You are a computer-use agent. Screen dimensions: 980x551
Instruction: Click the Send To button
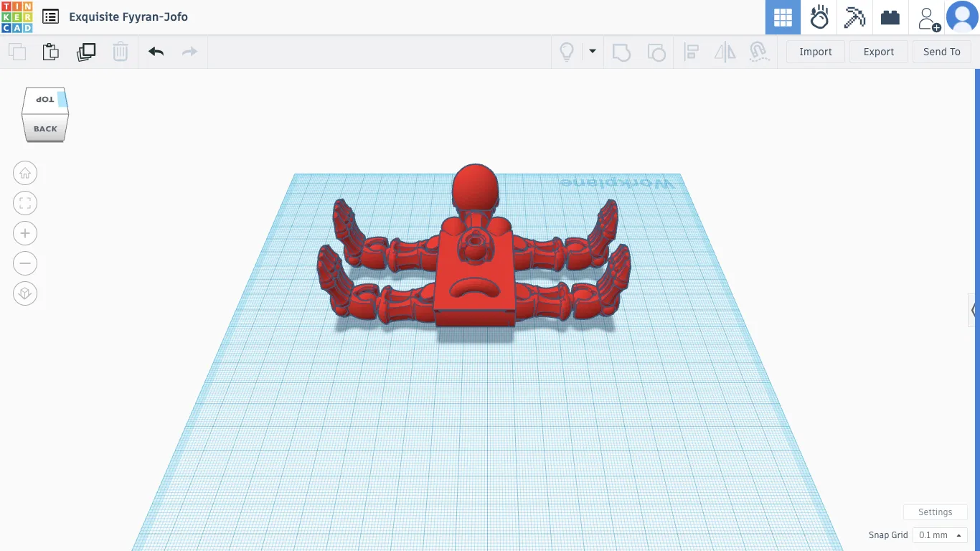(941, 52)
